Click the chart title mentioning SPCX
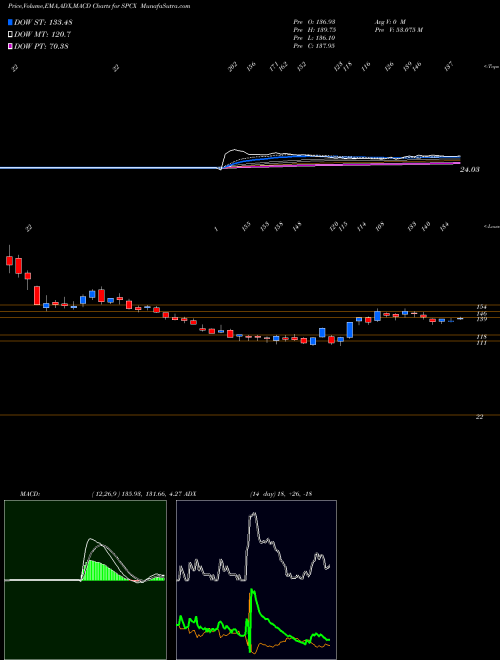The width and height of the screenshot is (500, 660). (99, 6)
